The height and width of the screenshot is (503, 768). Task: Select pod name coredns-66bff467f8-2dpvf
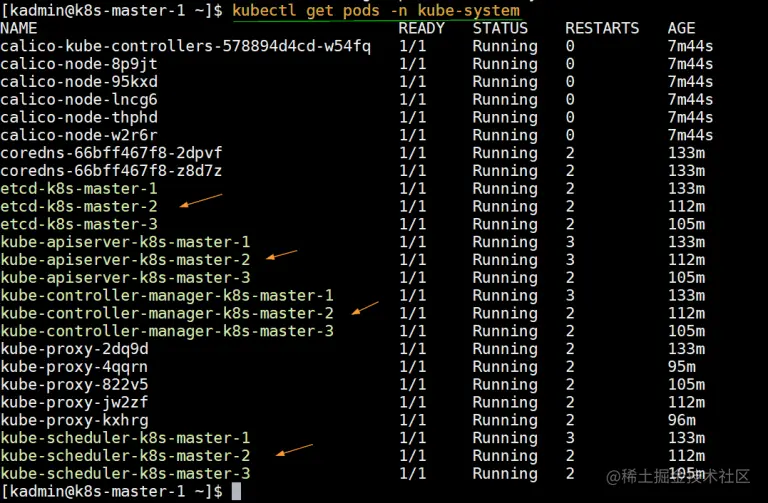click(111, 153)
